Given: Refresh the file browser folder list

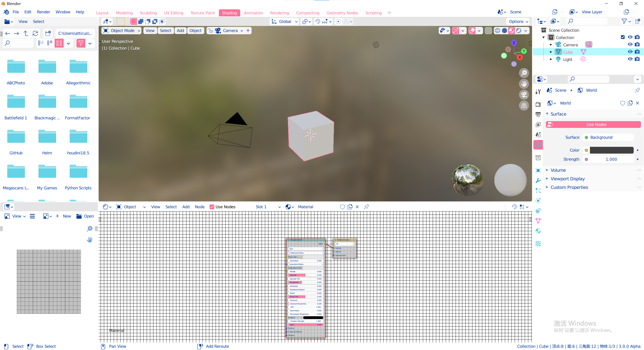Looking at the screenshot, I should (35, 33).
